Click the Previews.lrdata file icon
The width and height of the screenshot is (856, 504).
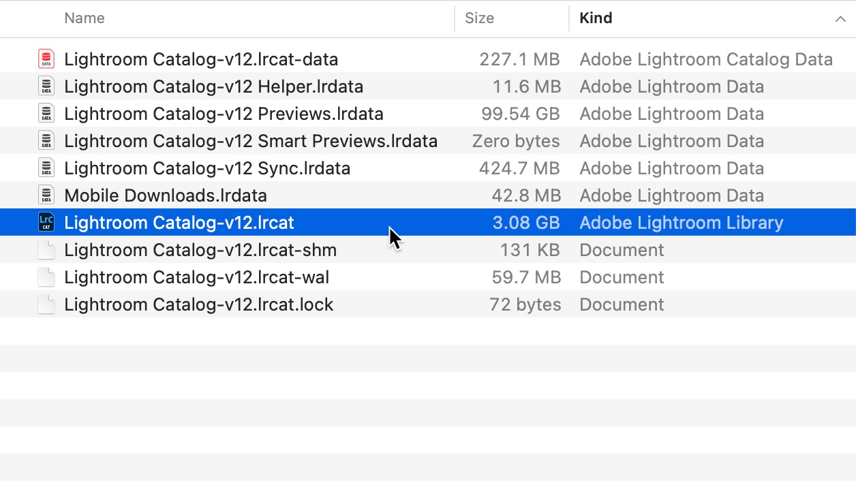[x=46, y=113]
